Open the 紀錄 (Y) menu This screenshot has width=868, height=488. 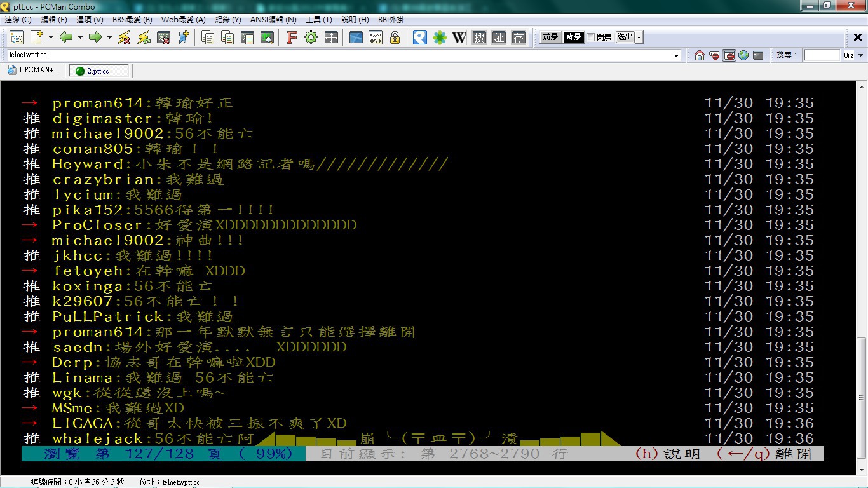(228, 20)
